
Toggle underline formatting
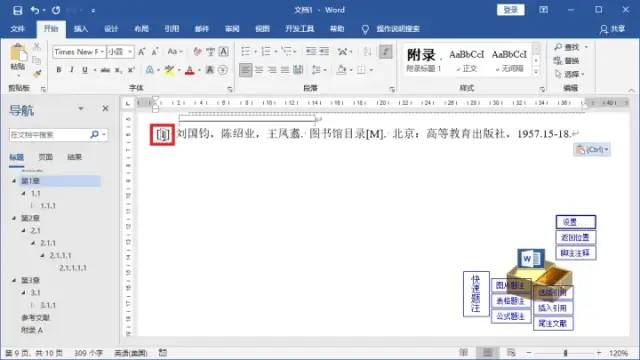coord(85,70)
